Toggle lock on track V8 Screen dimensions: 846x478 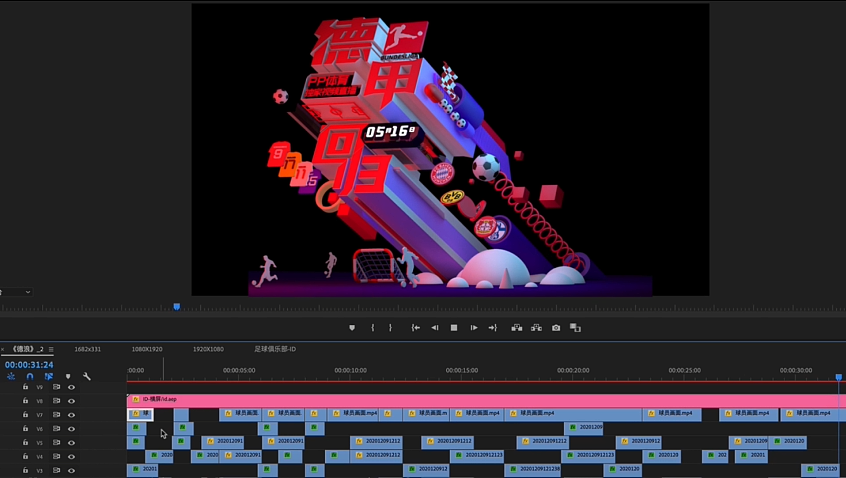pos(25,401)
